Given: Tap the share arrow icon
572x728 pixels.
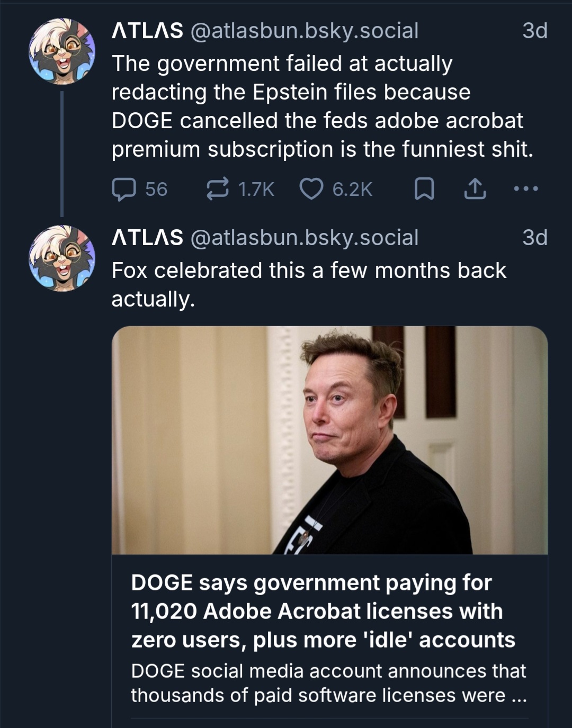Looking at the screenshot, I should coord(475,189).
